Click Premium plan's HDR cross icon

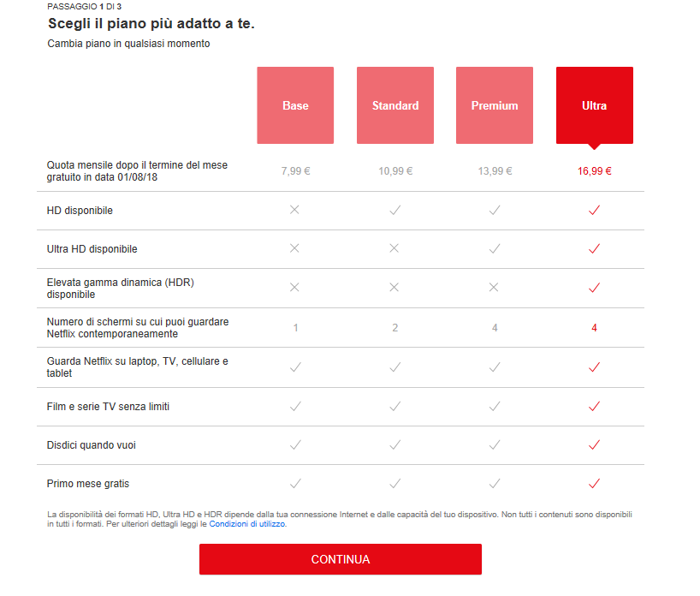point(494,288)
